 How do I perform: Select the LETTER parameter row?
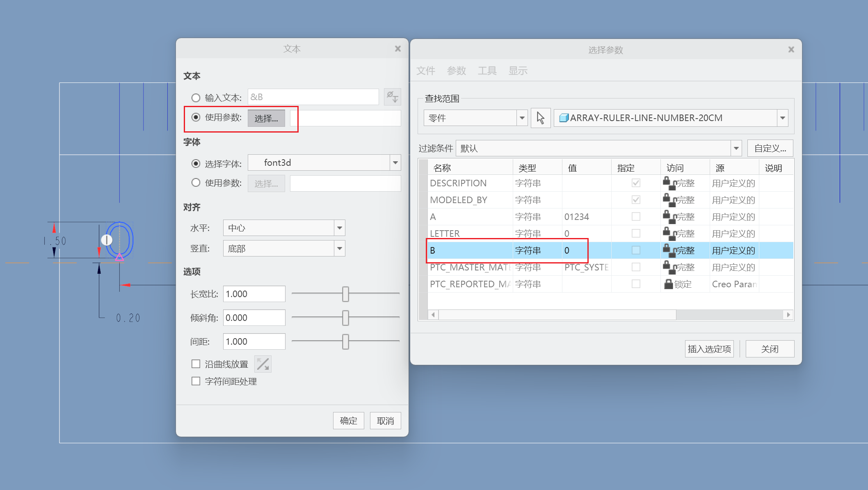pos(610,234)
